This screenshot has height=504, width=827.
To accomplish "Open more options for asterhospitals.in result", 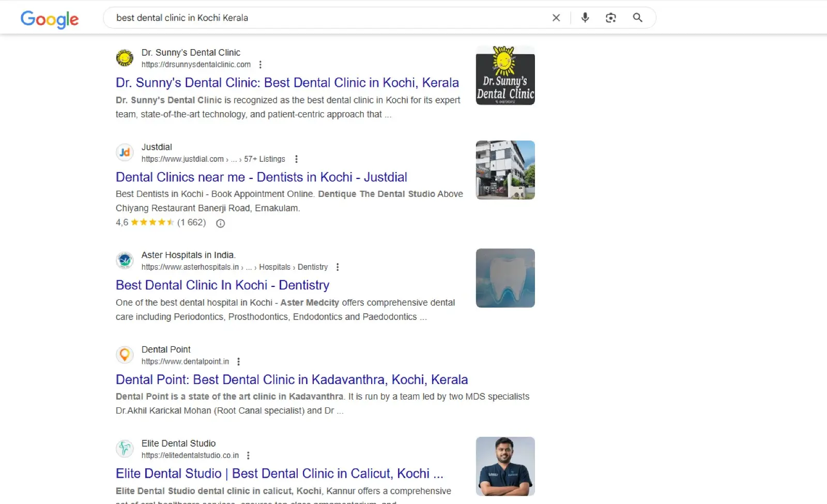I will click(338, 267).
